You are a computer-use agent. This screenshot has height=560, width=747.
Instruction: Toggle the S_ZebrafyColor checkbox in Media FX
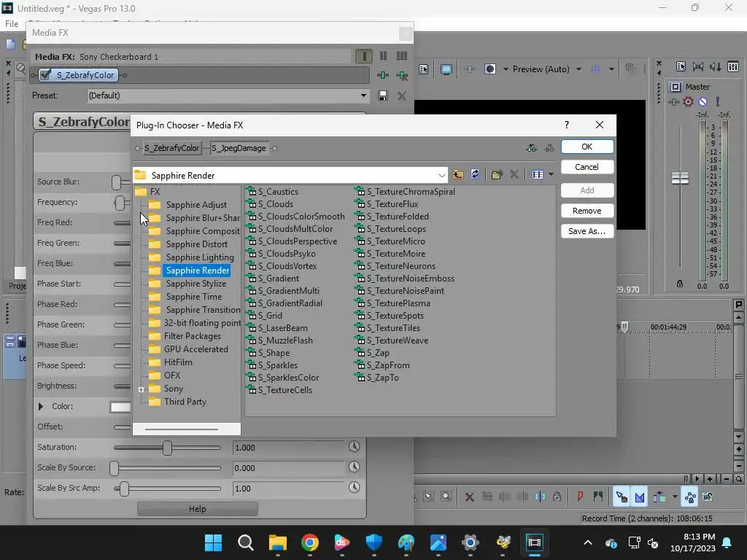(46, 75)
